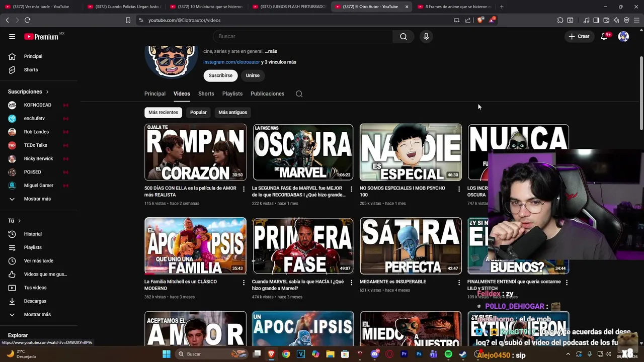Open the YouTube hamburger guide menu
The image size is (644, 362).
(12, 36)
